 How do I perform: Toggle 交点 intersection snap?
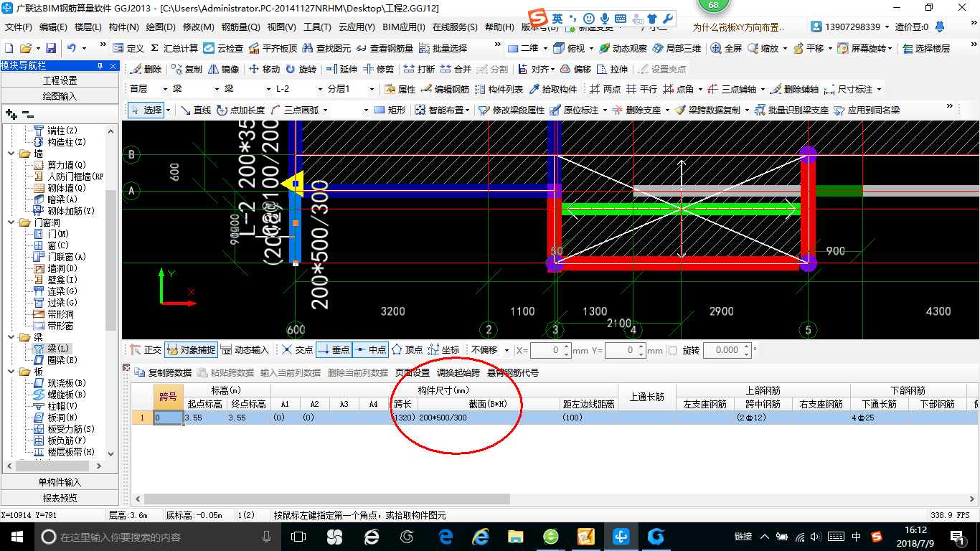[x=297, y=350]
